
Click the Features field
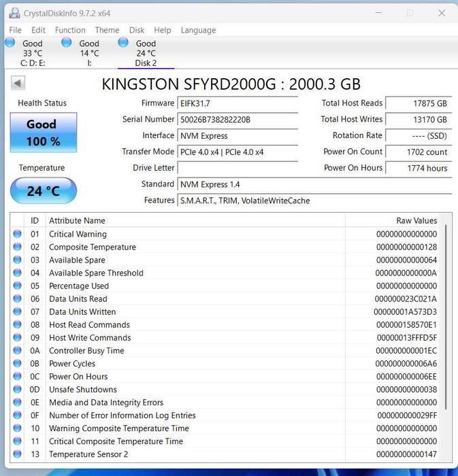[314, 201]
